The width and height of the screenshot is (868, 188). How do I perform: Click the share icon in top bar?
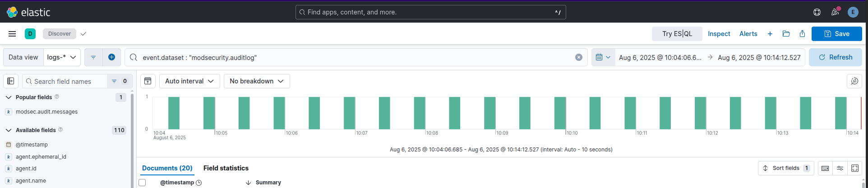(802, 34)
